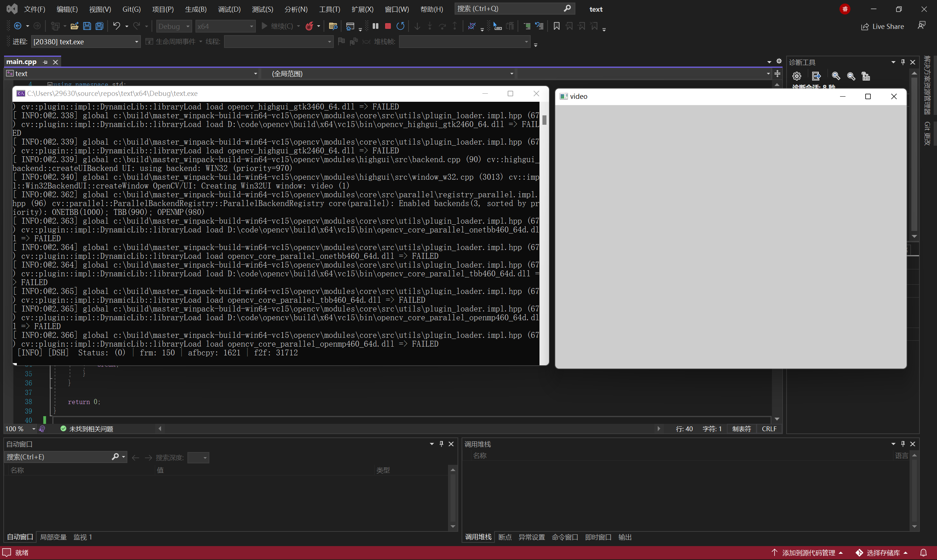Click the editor horizontal scrollbar track
937x560 pixels.
click(410, 429)
